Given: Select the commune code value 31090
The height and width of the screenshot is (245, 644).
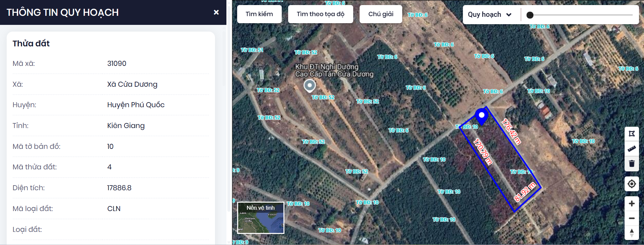Looking at the screenshot, I should 117,64.
